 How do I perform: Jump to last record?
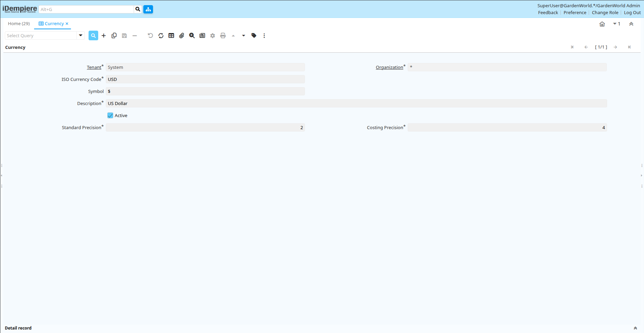pyautogui.click(x=629, y=47)
